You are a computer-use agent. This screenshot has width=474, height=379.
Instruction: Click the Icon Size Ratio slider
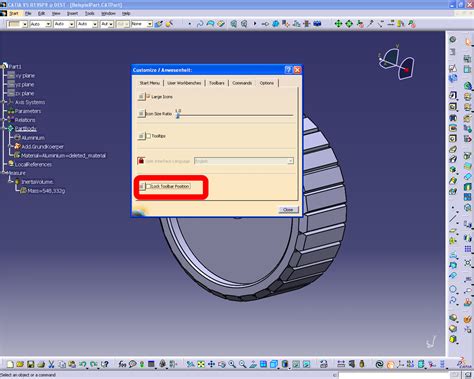coord(235,115)
